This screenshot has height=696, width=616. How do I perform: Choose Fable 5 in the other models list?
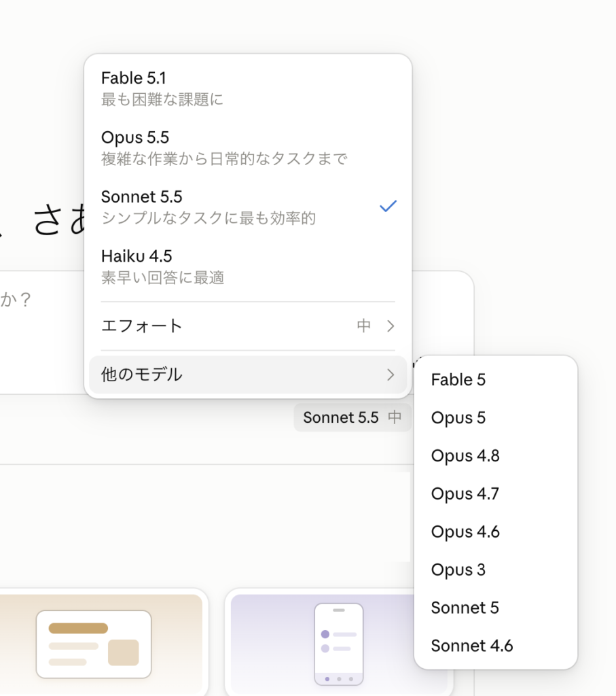[x=496, y=380]
